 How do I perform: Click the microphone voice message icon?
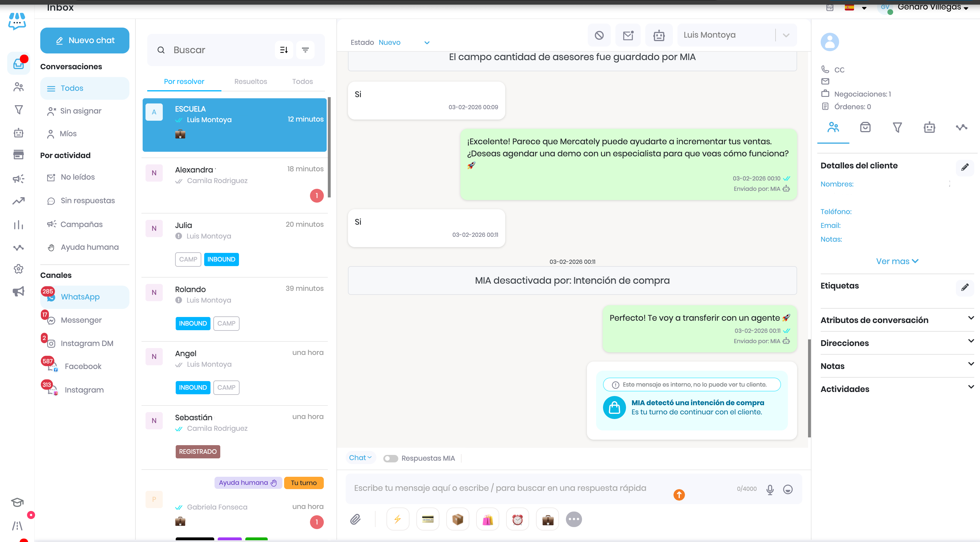tap(770, 489)
